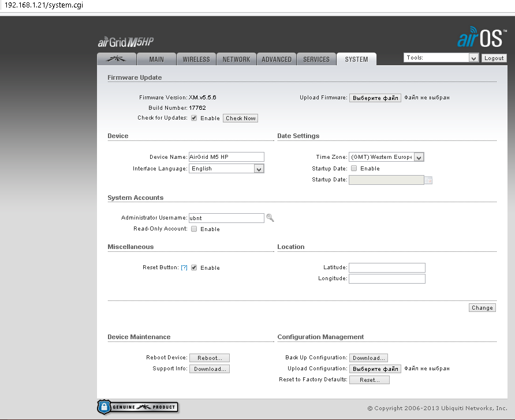Enable the Read-Only Account checkbox

[194, 229]
